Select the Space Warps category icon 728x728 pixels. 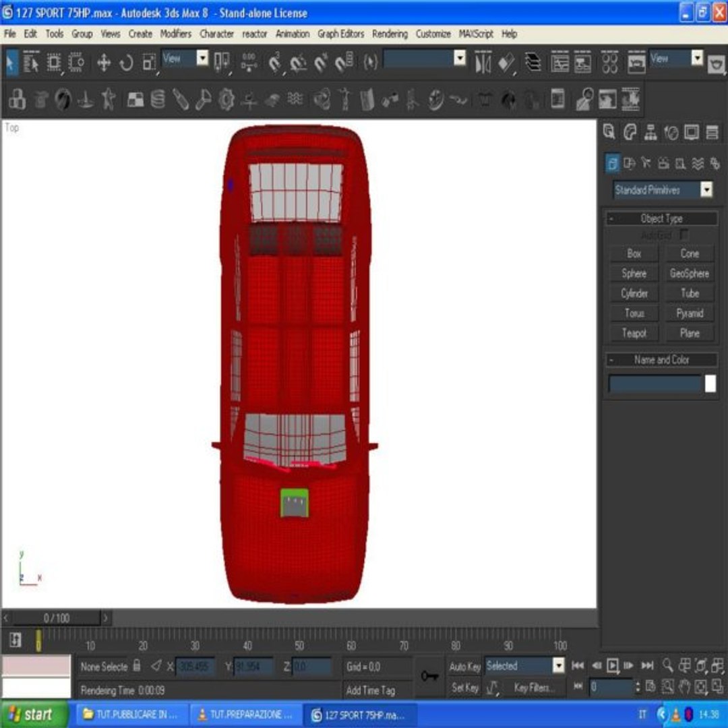pyautogui.click(x=698, y=163)
